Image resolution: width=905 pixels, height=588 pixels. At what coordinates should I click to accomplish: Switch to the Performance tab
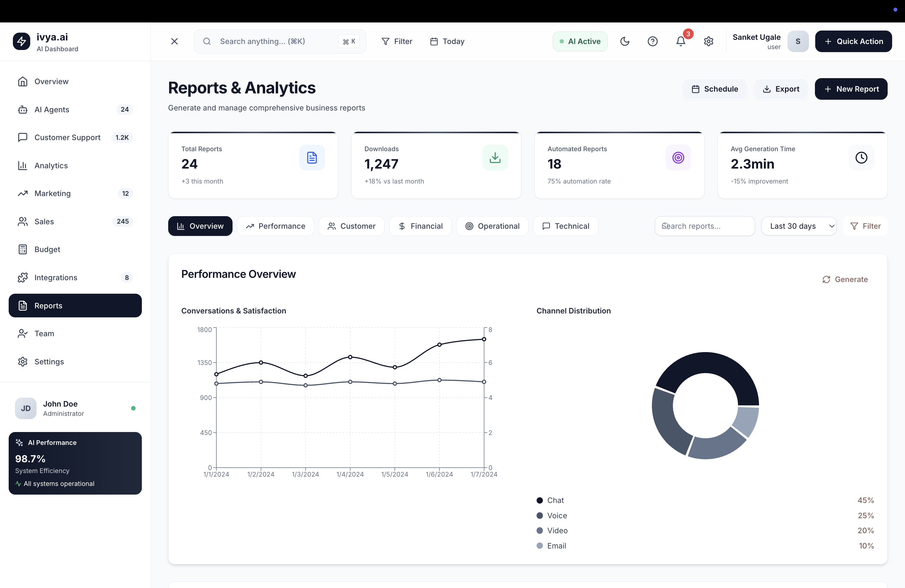[x=275, y=226]
